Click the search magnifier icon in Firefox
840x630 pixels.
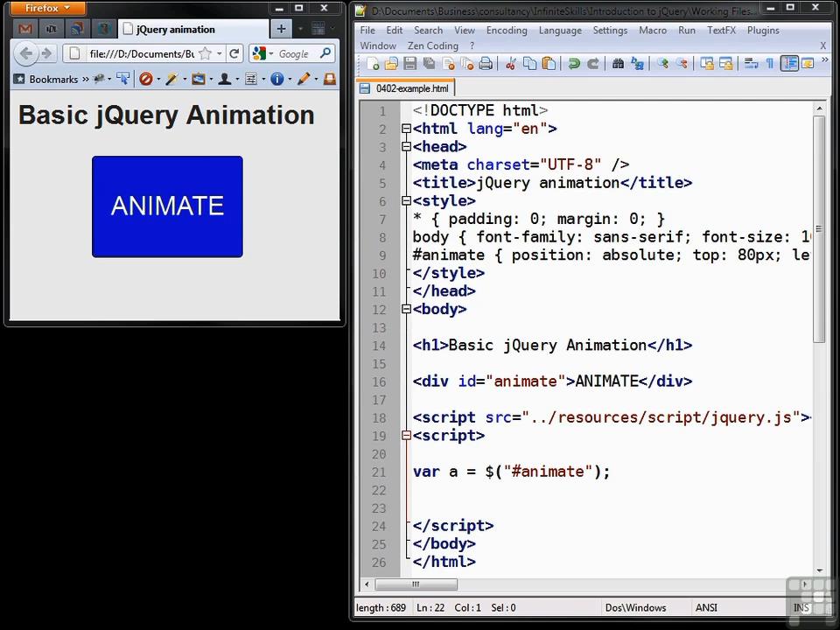click(x=325, y=53)
